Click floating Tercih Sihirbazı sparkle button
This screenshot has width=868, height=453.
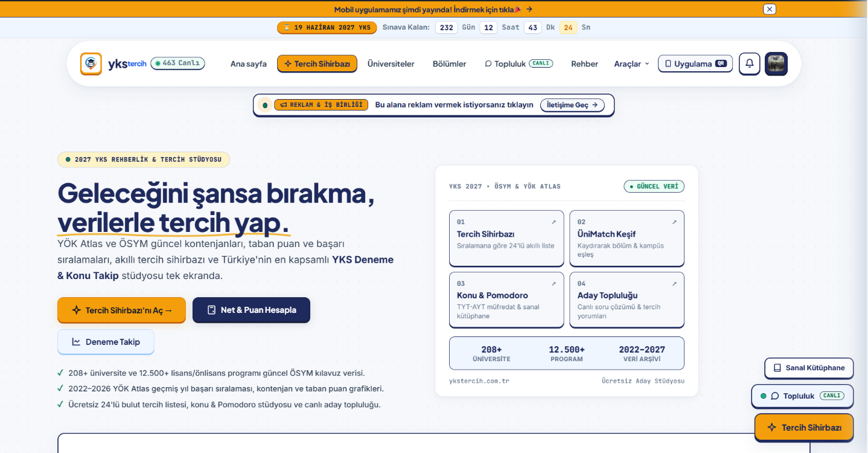(804, 428)
